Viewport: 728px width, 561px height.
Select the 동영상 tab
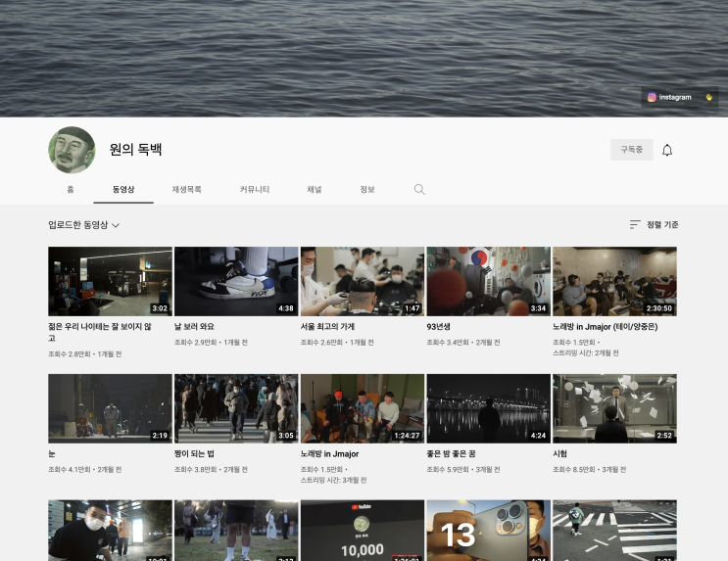click(x=123, y=189)
